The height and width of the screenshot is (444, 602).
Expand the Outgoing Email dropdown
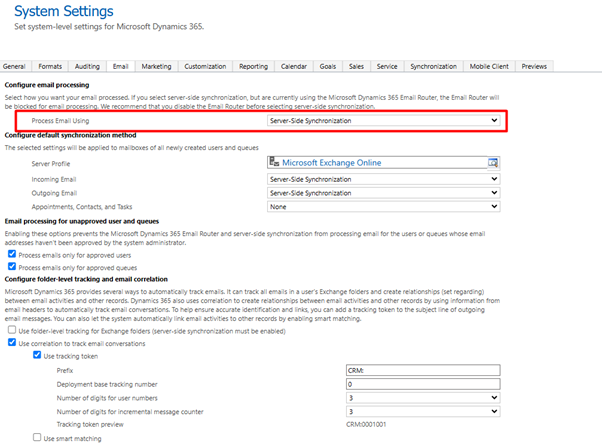[383, 193]
